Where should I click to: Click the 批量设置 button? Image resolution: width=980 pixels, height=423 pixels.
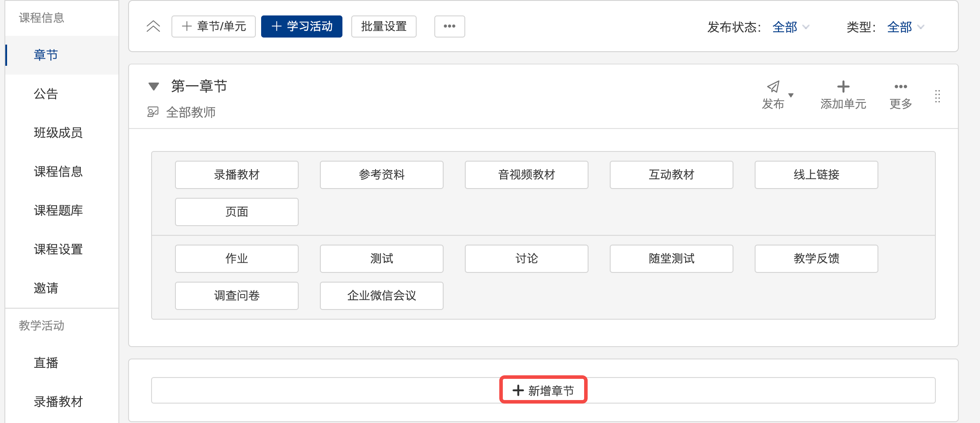[x=384, y=26]
